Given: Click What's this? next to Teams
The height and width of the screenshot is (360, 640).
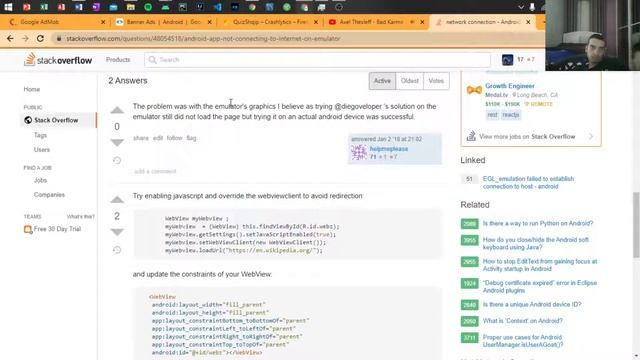Looking at the screenshot, I should [x=80, y=217].
